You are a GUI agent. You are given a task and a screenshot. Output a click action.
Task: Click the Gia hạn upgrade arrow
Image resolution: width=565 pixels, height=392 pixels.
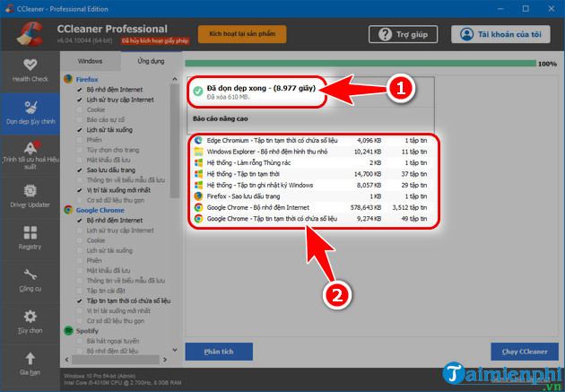coord(30,358)
